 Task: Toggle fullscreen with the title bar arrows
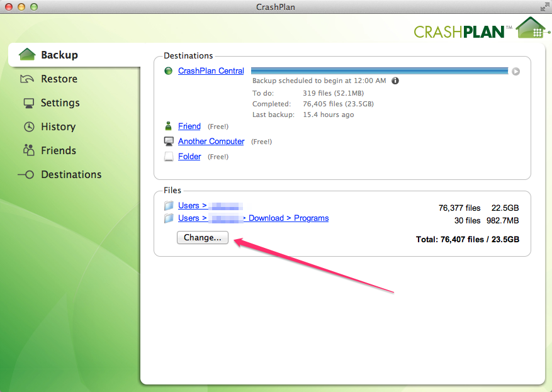point(544,7)
